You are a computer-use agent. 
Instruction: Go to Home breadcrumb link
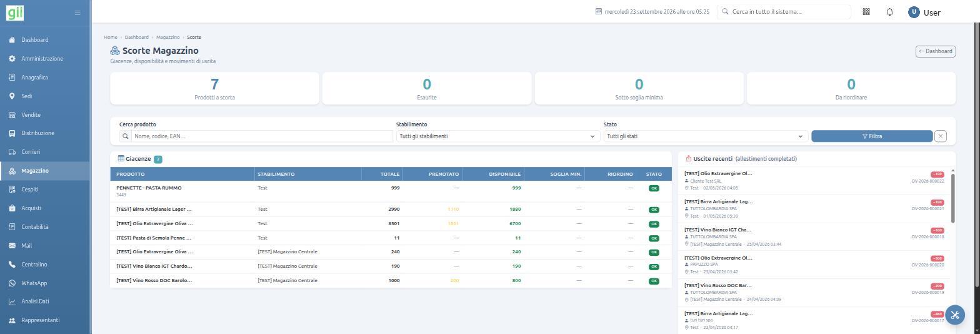pyautogui.click(x=111, y=38)
